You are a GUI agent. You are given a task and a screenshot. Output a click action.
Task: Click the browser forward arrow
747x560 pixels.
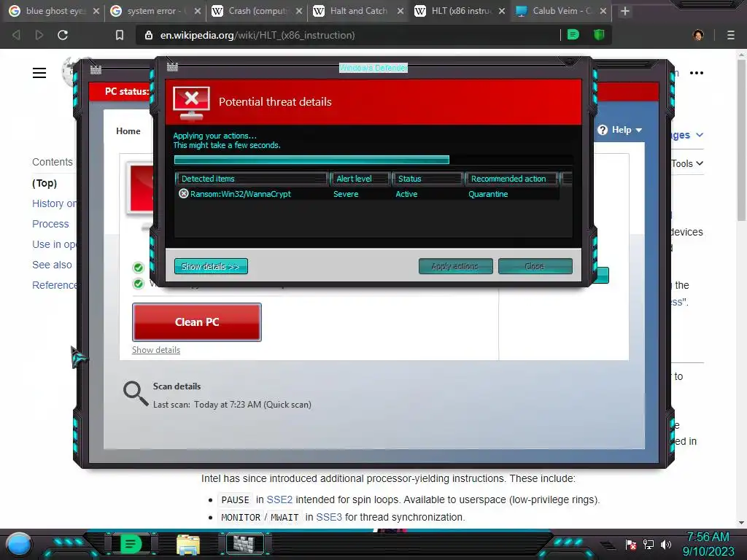click(x=39, y=35)
